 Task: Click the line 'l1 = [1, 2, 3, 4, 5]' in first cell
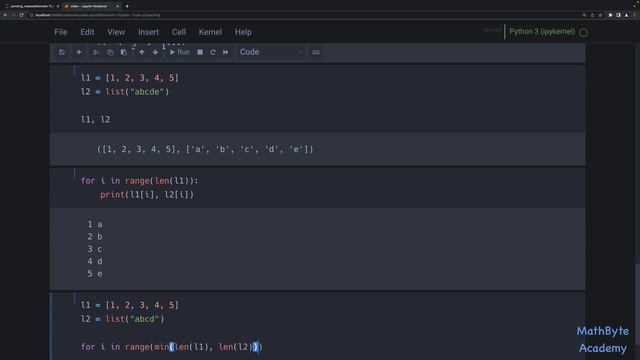point(129,78)
